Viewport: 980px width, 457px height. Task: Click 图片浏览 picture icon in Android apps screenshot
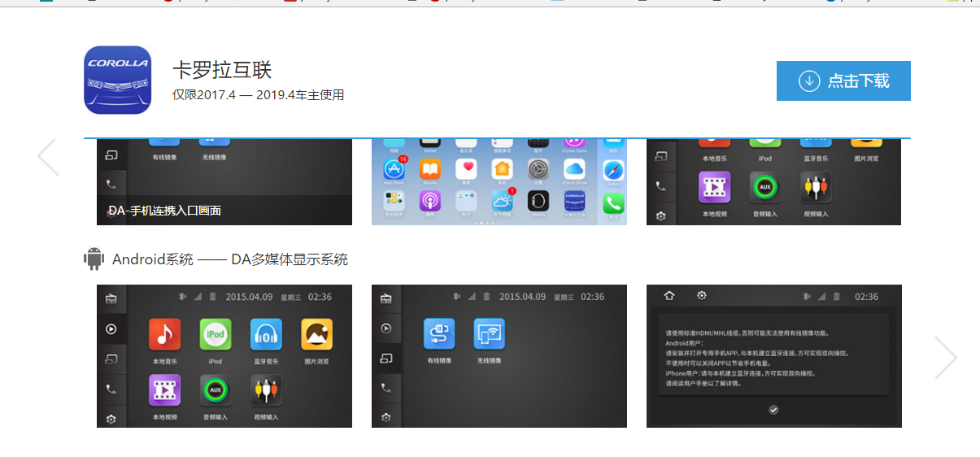(316, 334)
